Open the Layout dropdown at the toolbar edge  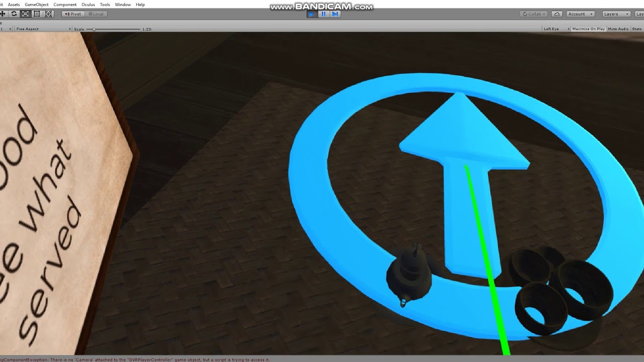click(639, 14)
